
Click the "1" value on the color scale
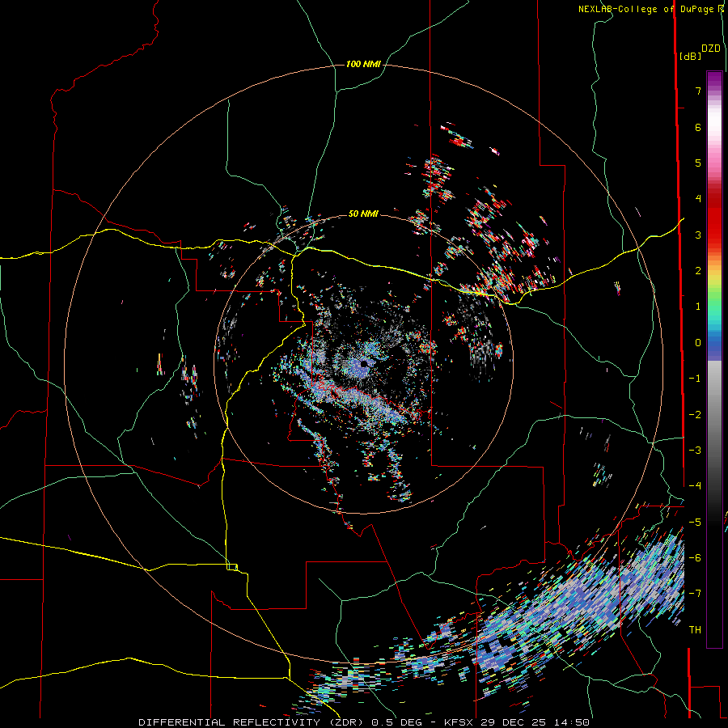click(698, 307)
